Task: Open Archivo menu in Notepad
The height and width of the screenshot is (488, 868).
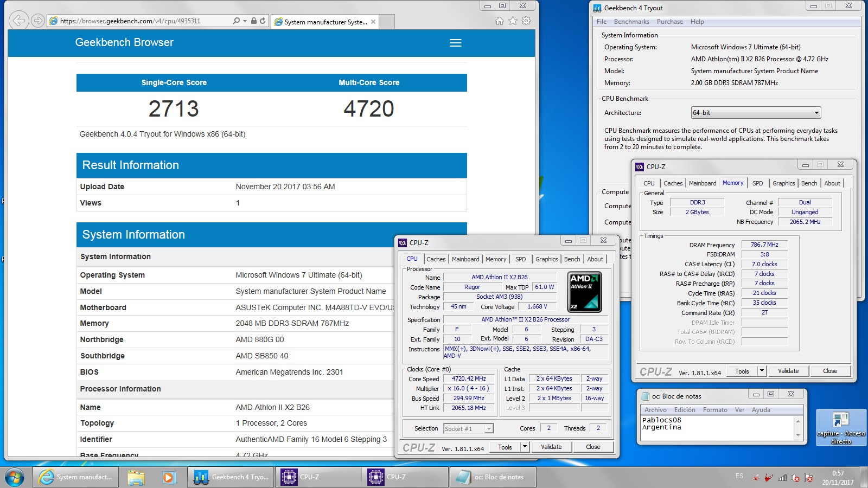Action: (x=655, y=410)
